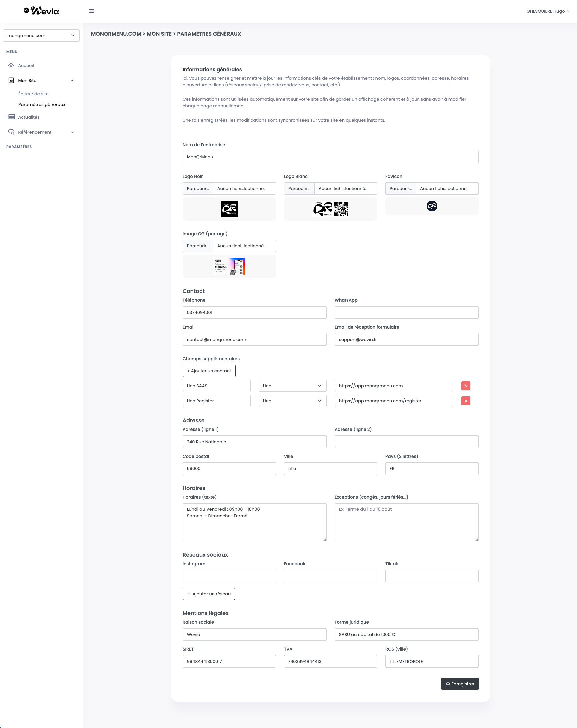Click the Actualités news icon
The width and height of the screenshot is (577, 728).
[x=11, y=117]
